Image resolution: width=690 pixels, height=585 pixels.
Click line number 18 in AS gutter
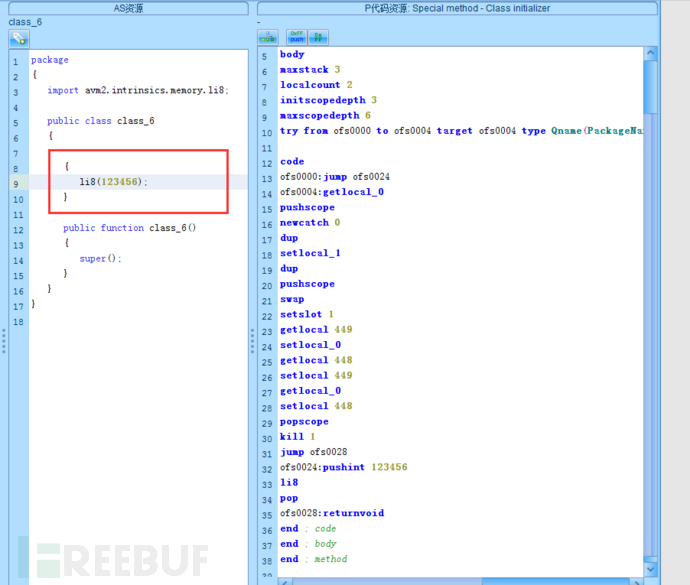(x=18, y=322)
